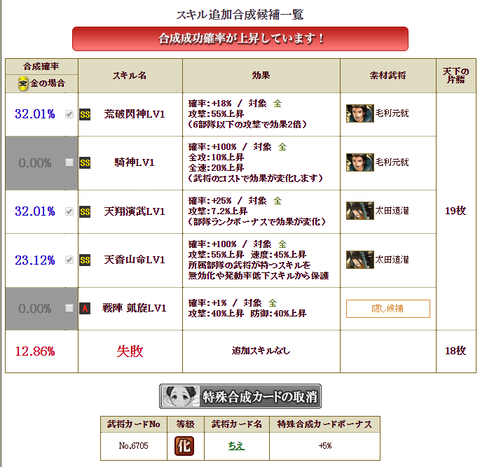
Task: Click the 12.86% failure rate
Action: (x=35, y=351)
